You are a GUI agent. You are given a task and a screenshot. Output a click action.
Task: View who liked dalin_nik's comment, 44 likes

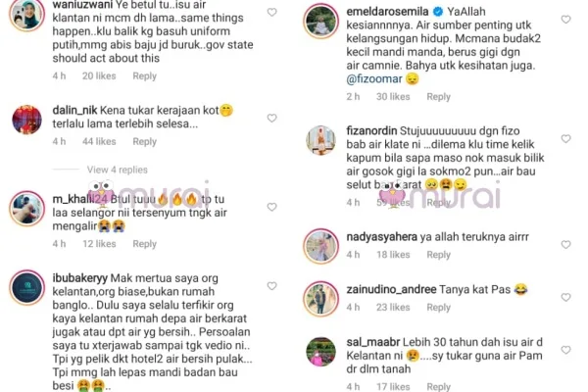click(x=99, y=142)
